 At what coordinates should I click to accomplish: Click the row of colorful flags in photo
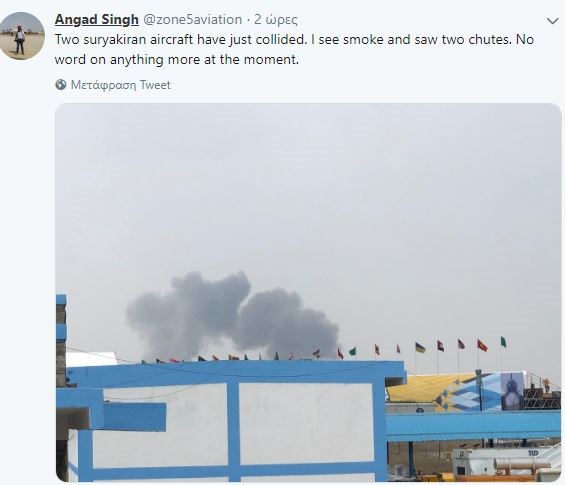coord(324,350)
